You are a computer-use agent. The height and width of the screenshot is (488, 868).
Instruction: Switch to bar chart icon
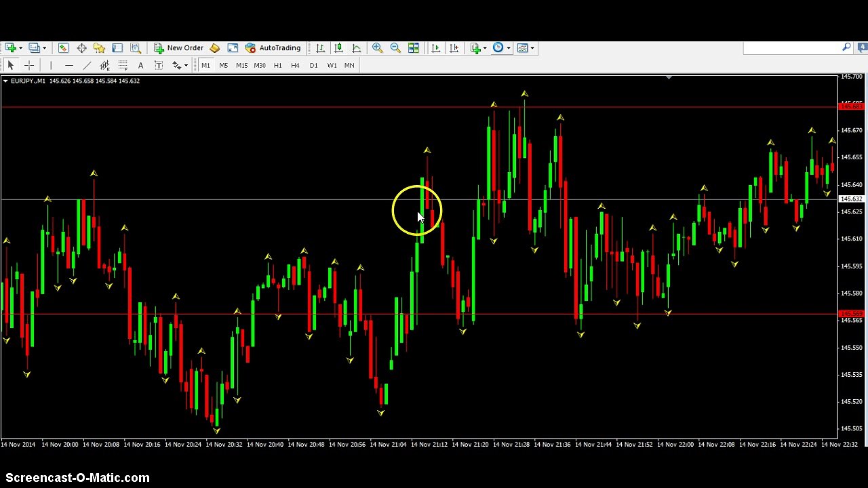tap(320, 47)
